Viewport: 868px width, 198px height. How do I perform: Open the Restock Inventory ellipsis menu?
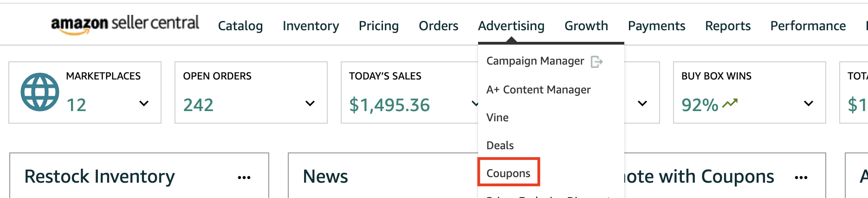[244, 178]
